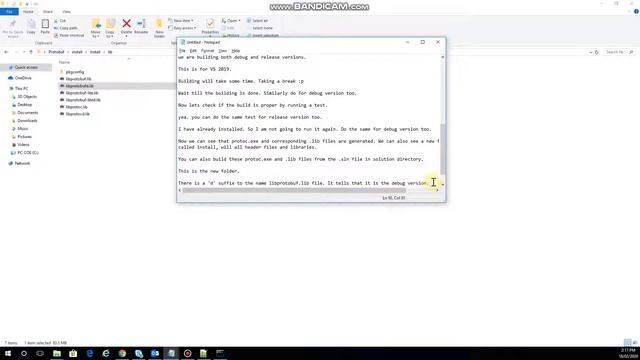Switch to details view via status bar icon
Viewport: 640px width, 360px height.
627,343
